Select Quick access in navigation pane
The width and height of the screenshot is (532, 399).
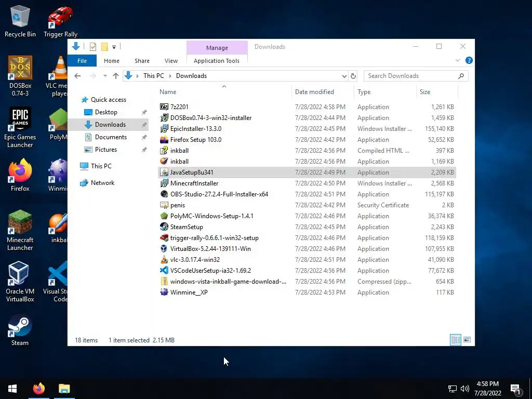click(109, 100)
